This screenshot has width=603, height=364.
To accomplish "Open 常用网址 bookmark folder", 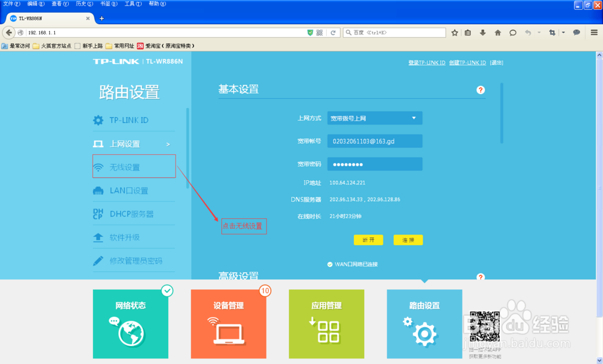I will point(120,46).
